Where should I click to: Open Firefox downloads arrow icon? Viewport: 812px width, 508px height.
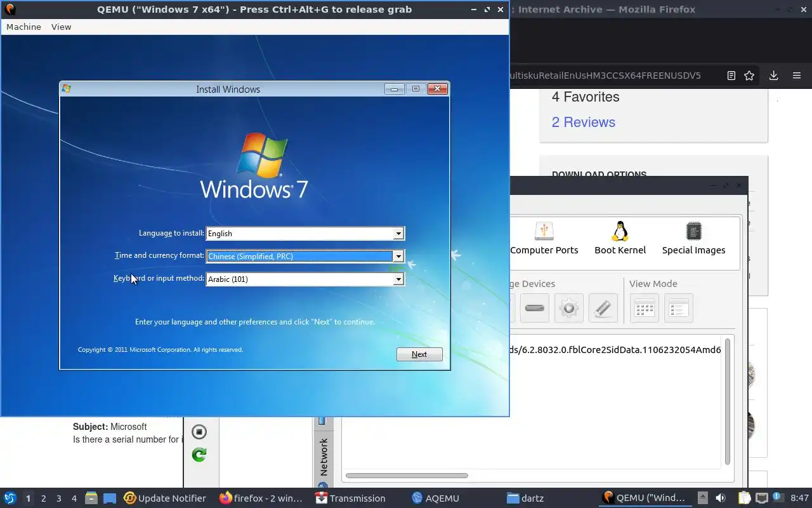click(x=773, y=76)
